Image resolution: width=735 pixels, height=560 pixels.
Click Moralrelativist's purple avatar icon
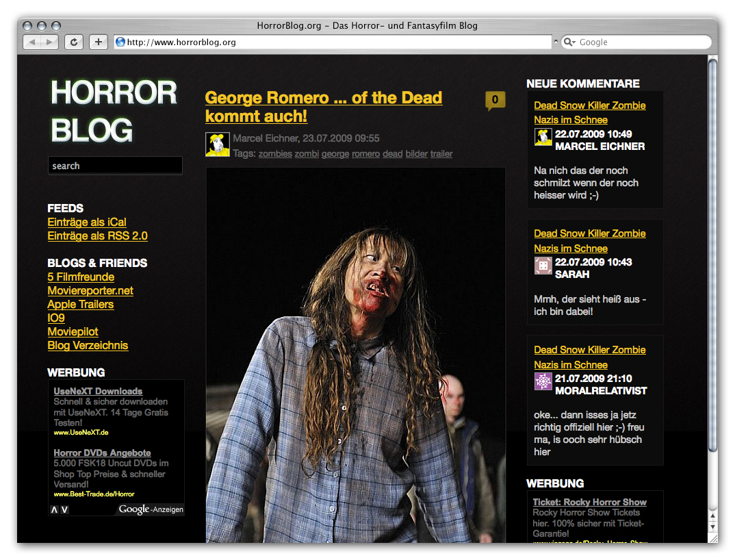tap(543, 381)
